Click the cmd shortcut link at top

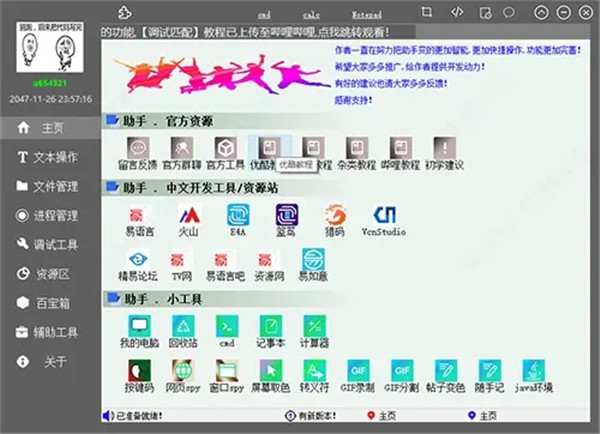(264, 15)
